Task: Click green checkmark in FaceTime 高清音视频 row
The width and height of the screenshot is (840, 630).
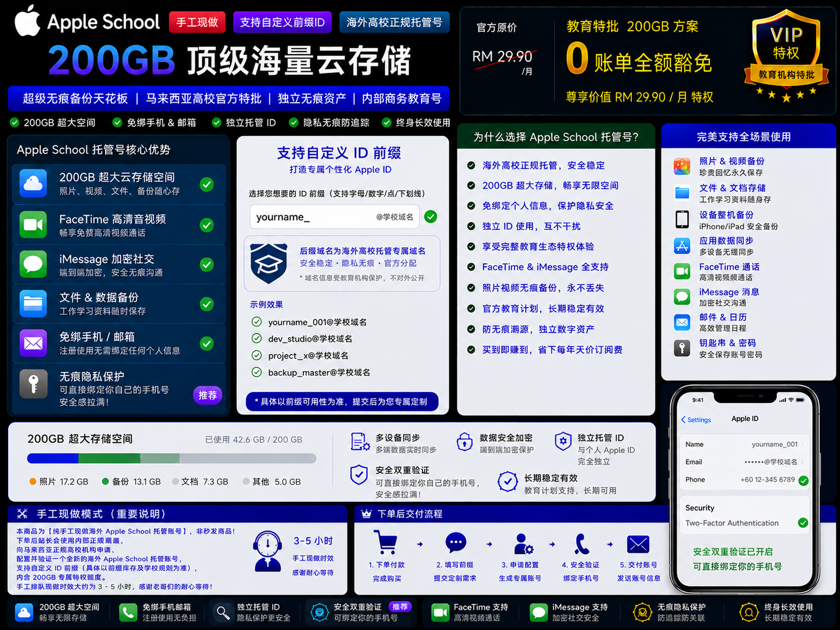Action: click(207, 225)
